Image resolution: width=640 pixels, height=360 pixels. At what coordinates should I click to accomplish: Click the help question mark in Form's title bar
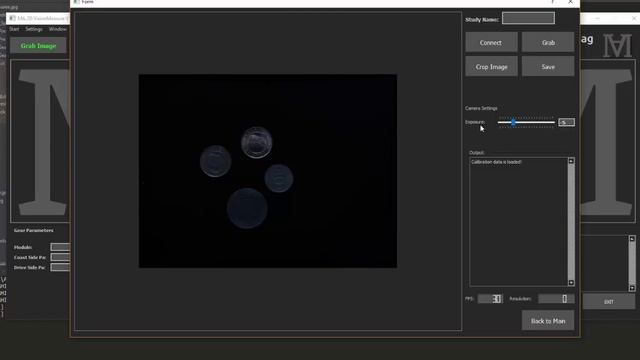pyautogui.click(x=553, y=2)
